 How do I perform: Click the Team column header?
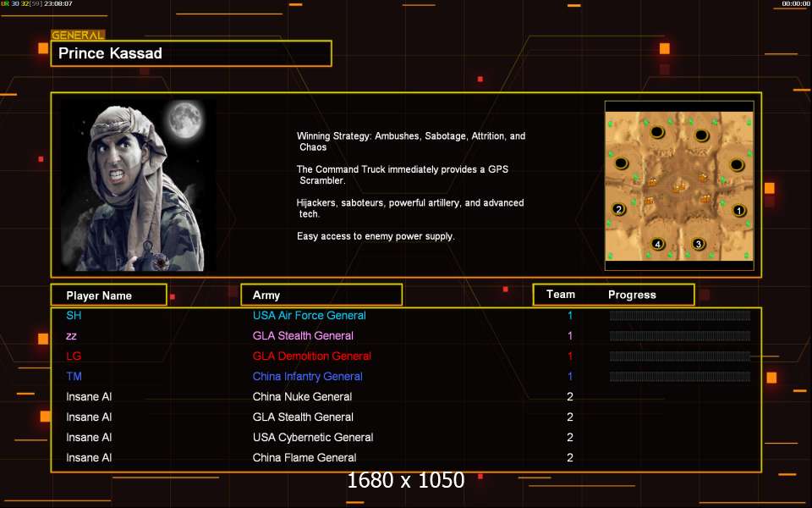click(x=561, y=295)
